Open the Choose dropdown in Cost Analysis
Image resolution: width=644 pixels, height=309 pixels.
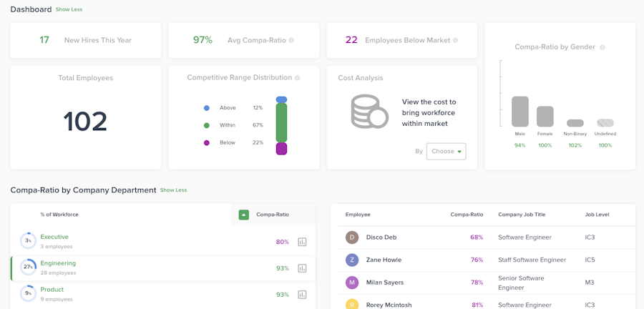tap(446, 152)
